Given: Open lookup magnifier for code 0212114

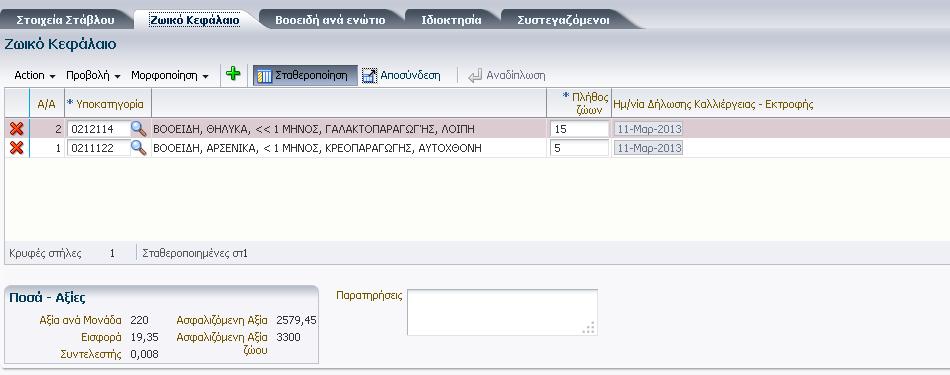Looking at the screenshot, I should [x=139, y=128].
